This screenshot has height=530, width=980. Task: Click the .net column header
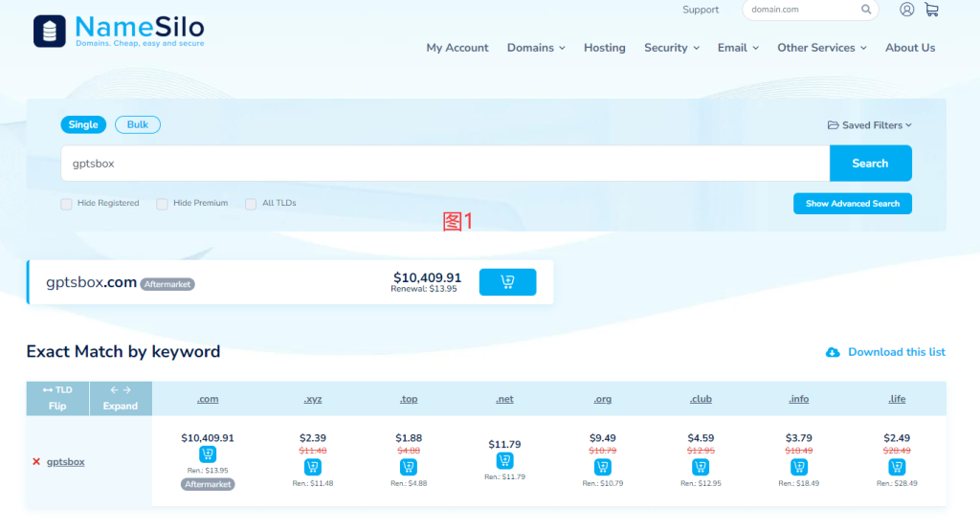[x=504, y=399]
